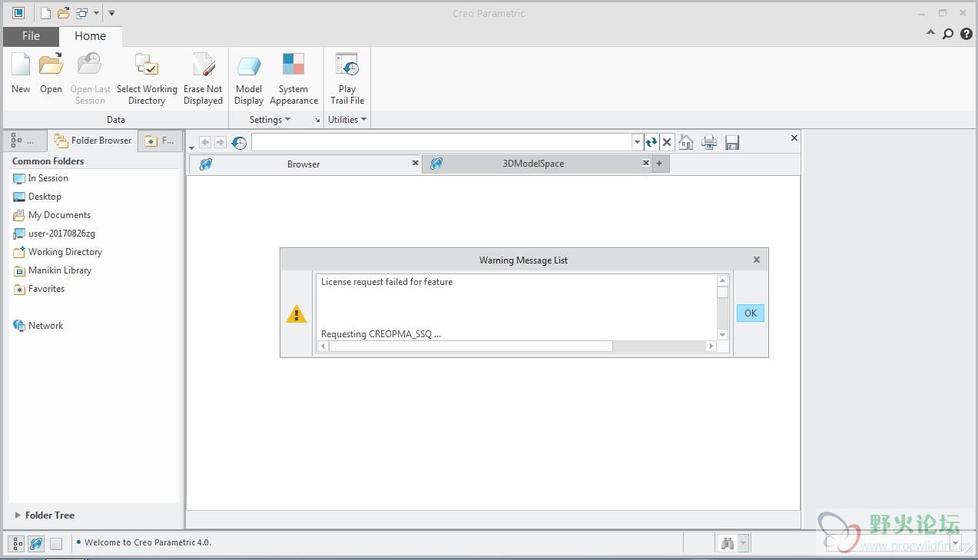This screenshot has height=560, width=978.
Task: Select the Browser page tab
Action: click(303, 164)
